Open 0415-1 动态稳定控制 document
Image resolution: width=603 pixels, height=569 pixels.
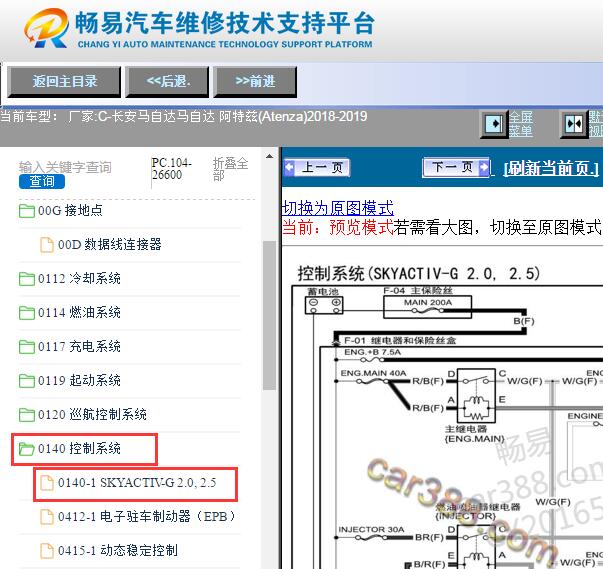[118, 550]
